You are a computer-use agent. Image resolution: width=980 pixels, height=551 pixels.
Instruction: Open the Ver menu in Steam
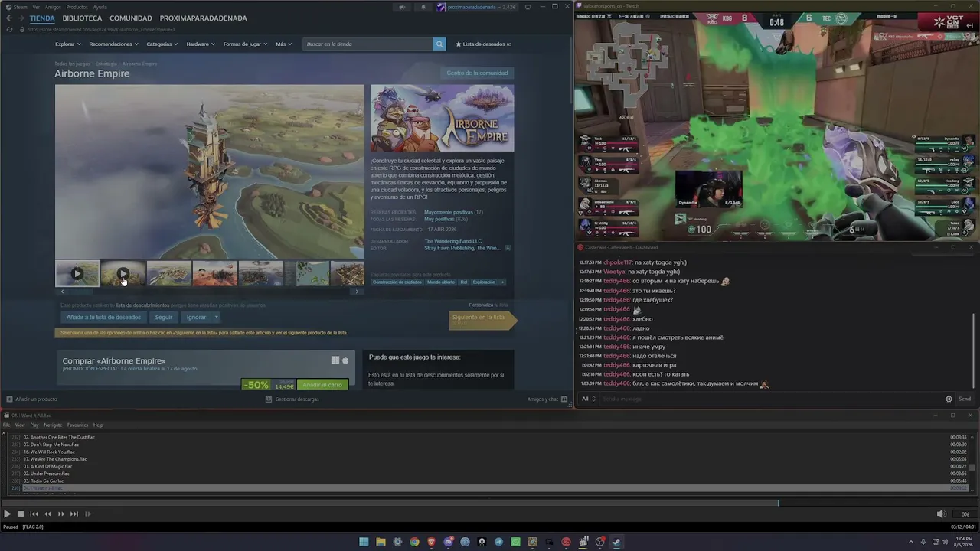(36, 7)
